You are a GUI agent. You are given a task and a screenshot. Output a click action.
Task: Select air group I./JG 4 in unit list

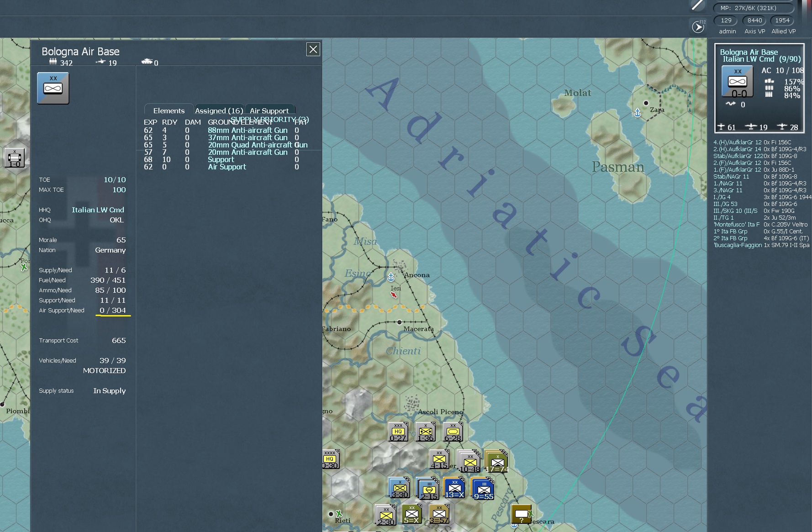point(762,197)
